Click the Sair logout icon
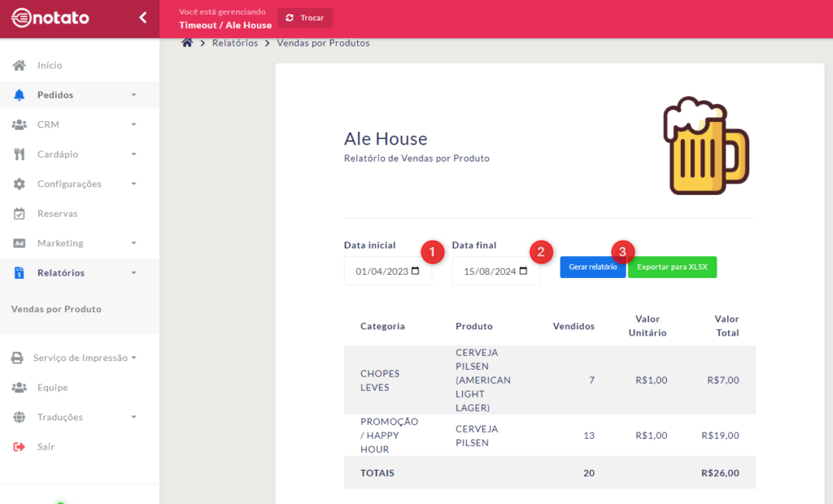Viewport: 833px width, 504px height. click(20, 447)
